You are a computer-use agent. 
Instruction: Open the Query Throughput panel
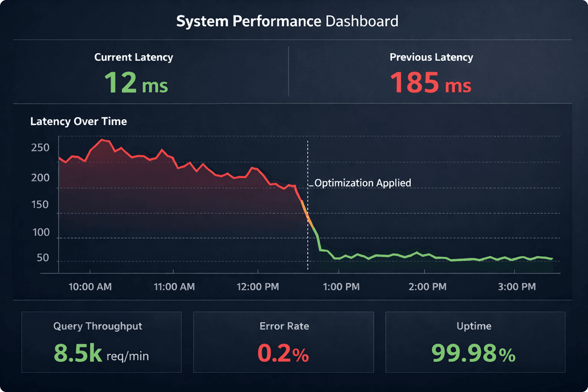[x=101, y=342]
